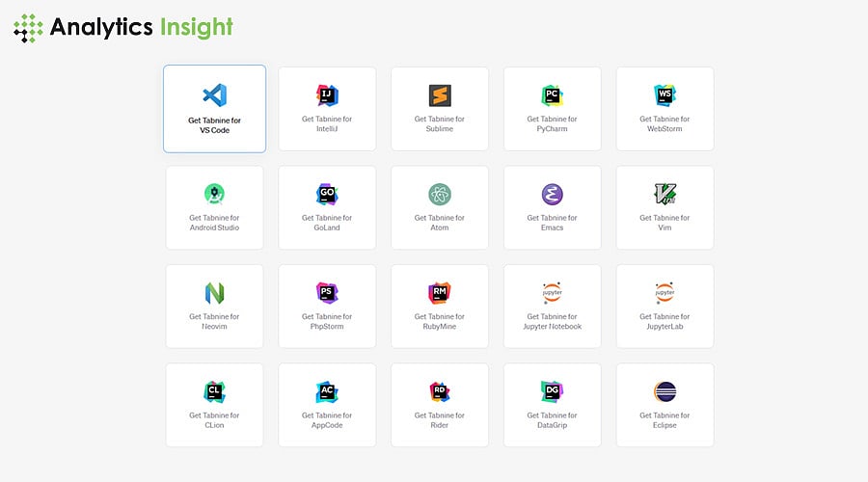This screenshot has height=482, width=868.
Task: Select the Sublime Text icon
Action: pos(440,94)
